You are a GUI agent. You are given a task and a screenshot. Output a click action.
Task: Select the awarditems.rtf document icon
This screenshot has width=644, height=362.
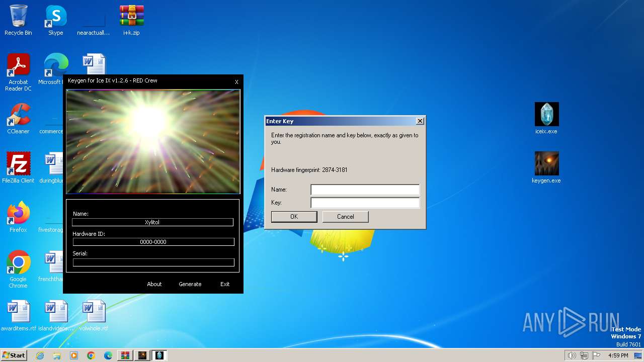pyautogui.click(x=18, y=316)
